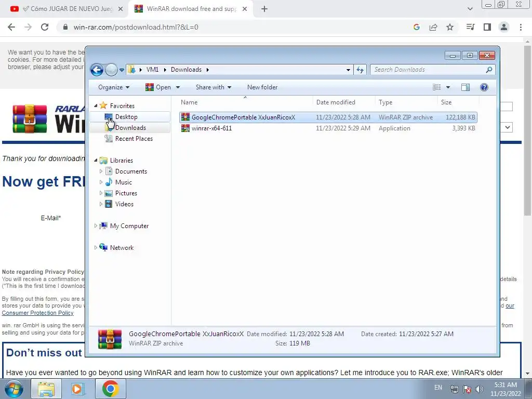
Task: Select My Computer in navigation pane
Action: tap(129, 225)
